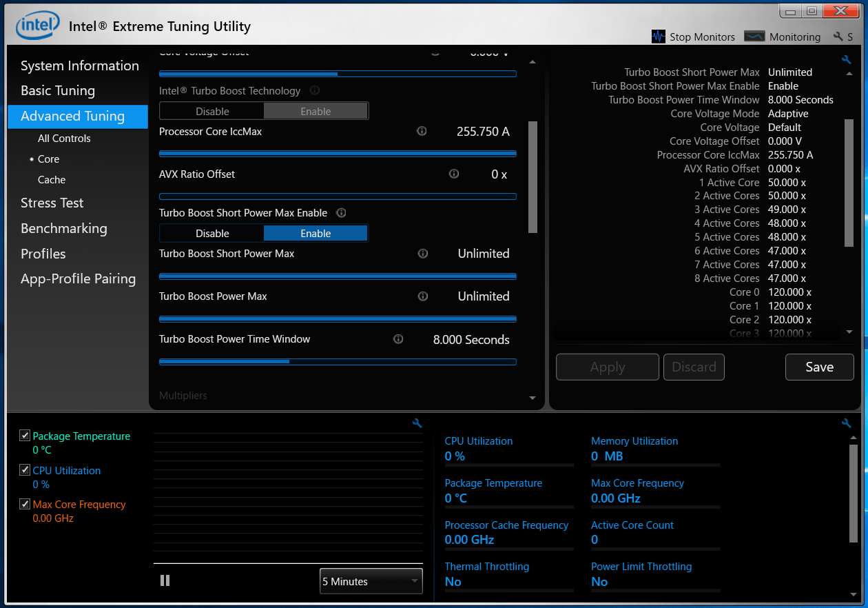The image size is (868, 608).
Task: Enable Turbo Boost Short Power Max Enable
Action: tap(316, 234)
